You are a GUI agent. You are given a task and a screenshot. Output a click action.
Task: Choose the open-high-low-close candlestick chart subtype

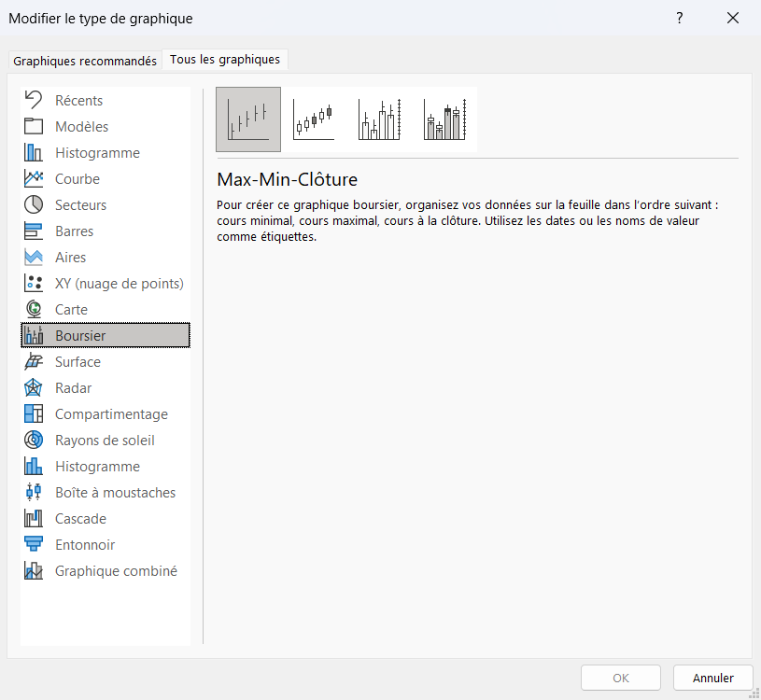(314, 119)
